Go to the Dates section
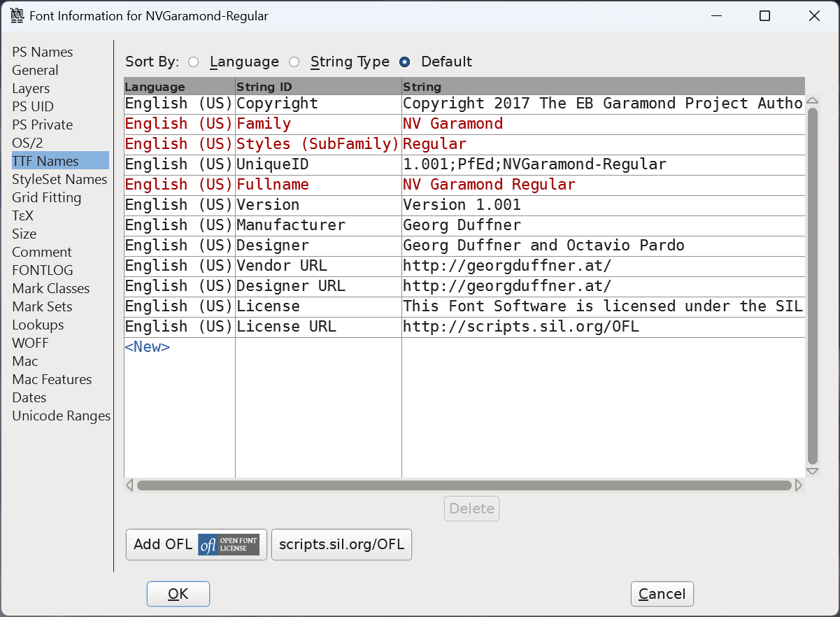840x617 pixels. click(29, 398)
